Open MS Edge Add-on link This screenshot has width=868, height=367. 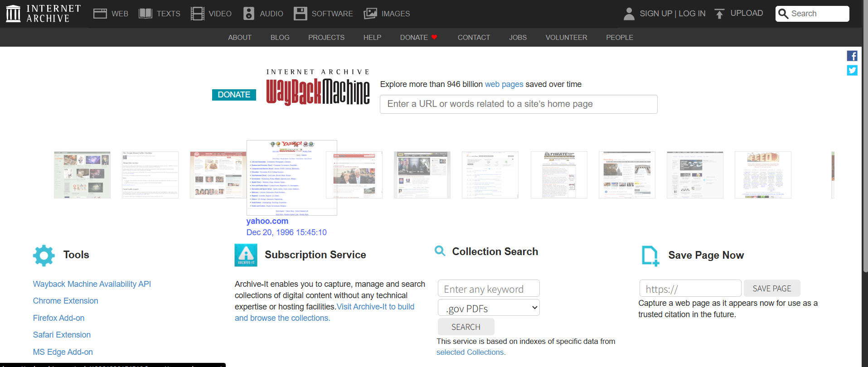[63, 352]
